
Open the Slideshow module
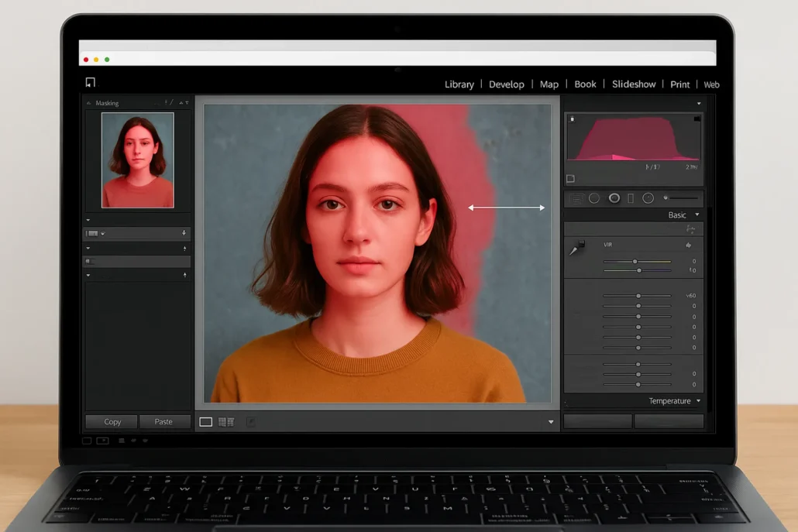click(634, 84)
